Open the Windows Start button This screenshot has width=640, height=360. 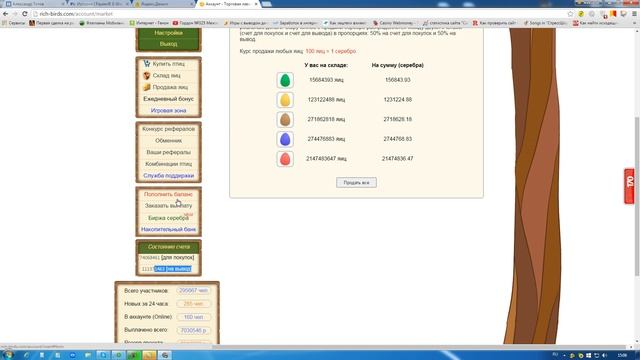tap(7, 355)
